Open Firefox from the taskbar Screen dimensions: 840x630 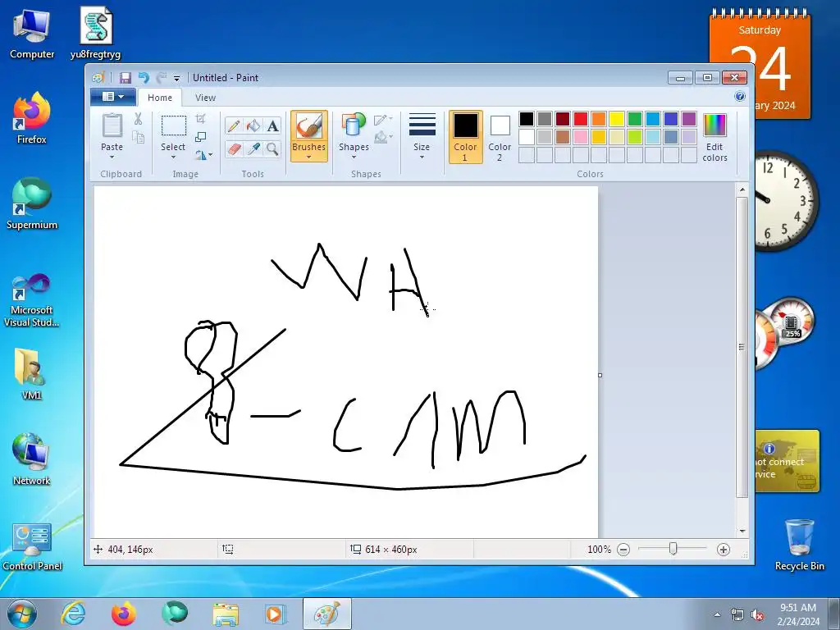(x=124, y=614)
